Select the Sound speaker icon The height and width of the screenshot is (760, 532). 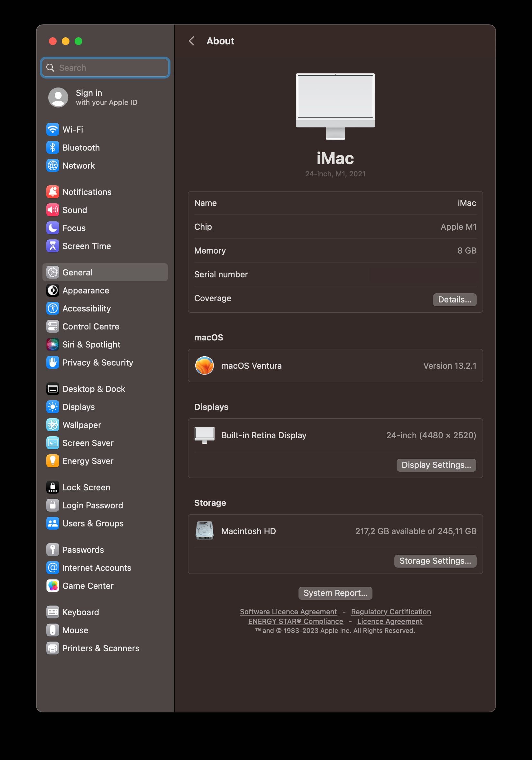click(53, 210)
